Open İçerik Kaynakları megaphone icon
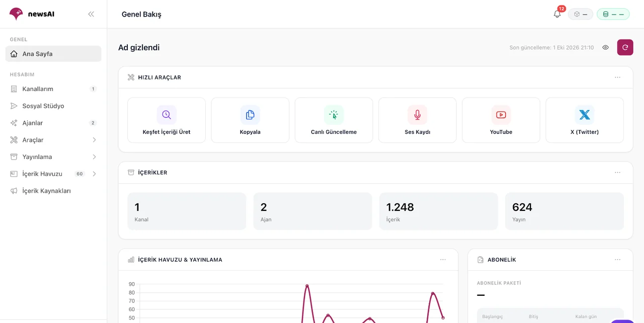This screenshot has width=644, height=323. tap(14, 191)
